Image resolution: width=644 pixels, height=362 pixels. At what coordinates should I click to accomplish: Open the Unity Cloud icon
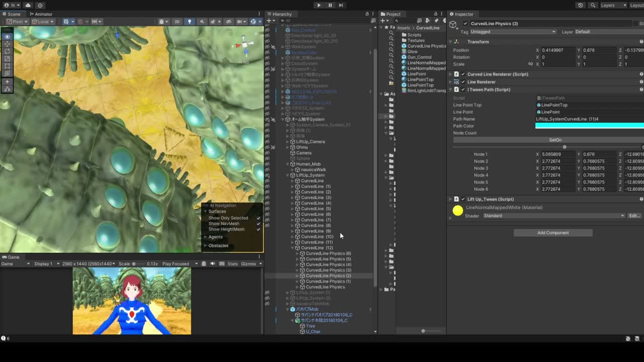click(x=28, y=5)
